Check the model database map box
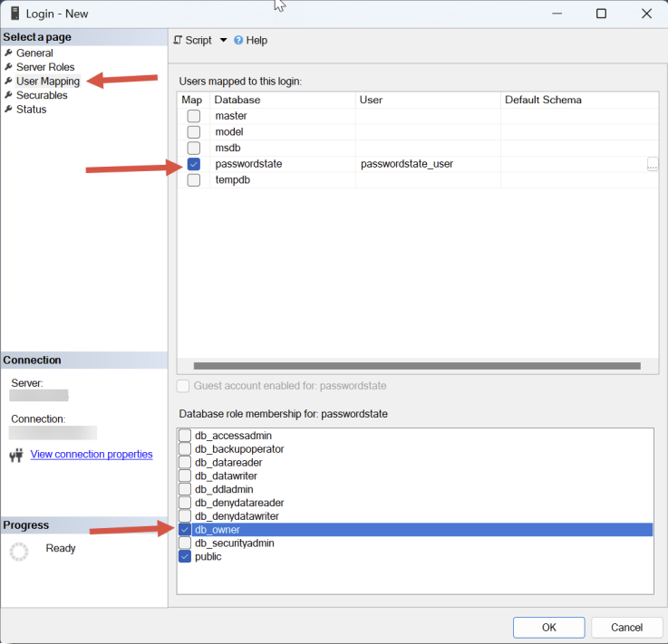The width and height of the screenshot is (668, 644). [x=194, y=132]
